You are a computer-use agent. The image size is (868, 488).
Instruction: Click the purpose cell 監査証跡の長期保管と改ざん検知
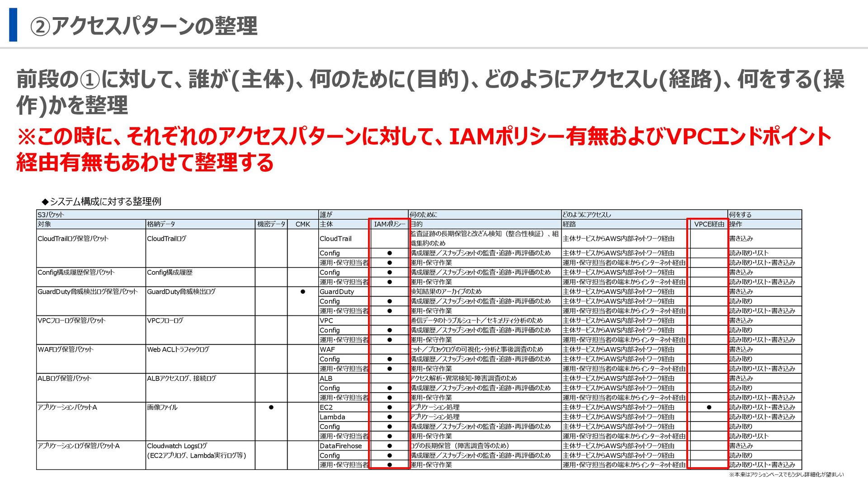(x=485, y=239)
